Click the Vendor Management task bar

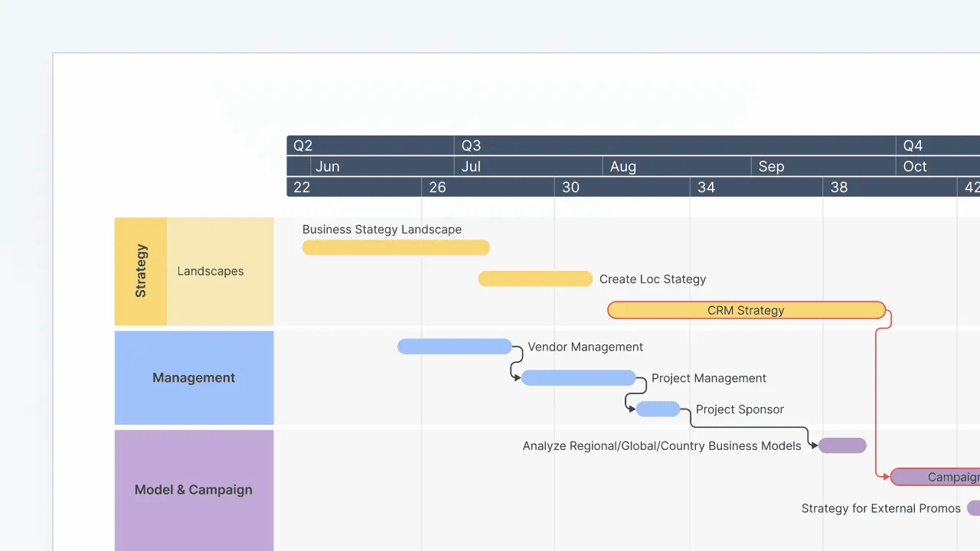[454, 346]
